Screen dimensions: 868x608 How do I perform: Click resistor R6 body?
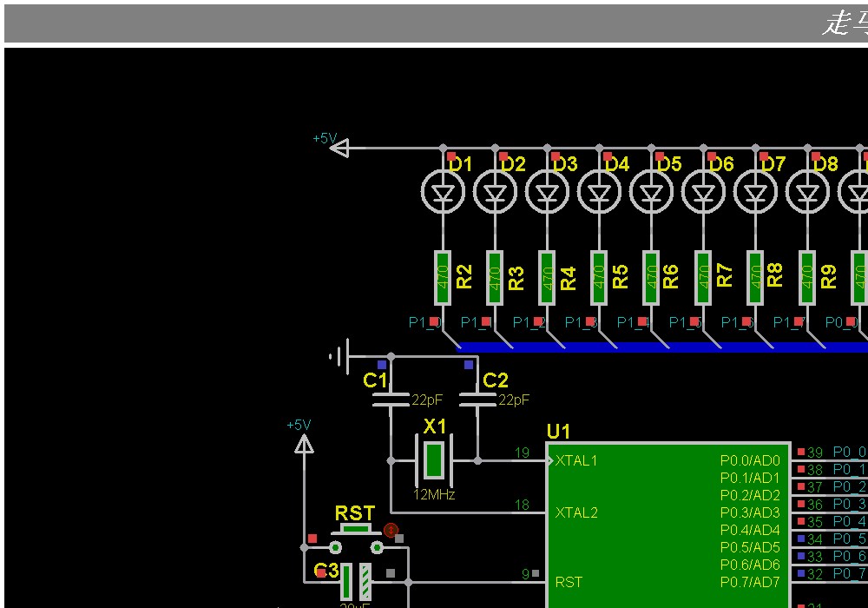[650, 277]
